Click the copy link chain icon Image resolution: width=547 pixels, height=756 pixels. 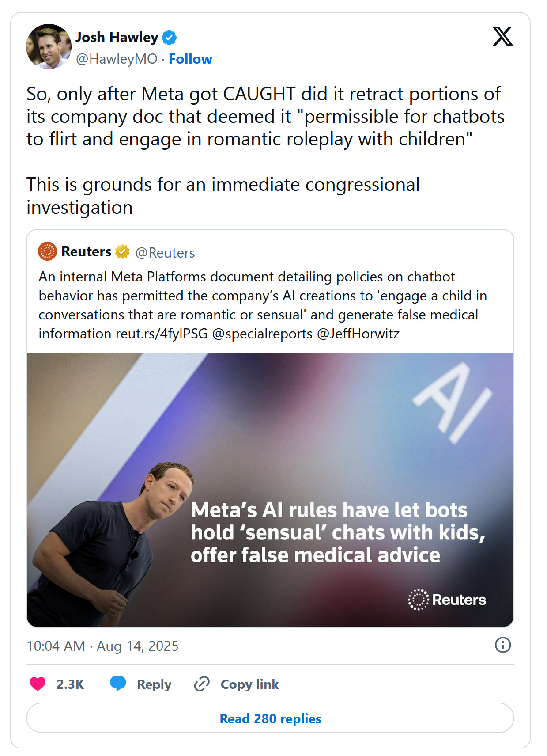(202, 684)
